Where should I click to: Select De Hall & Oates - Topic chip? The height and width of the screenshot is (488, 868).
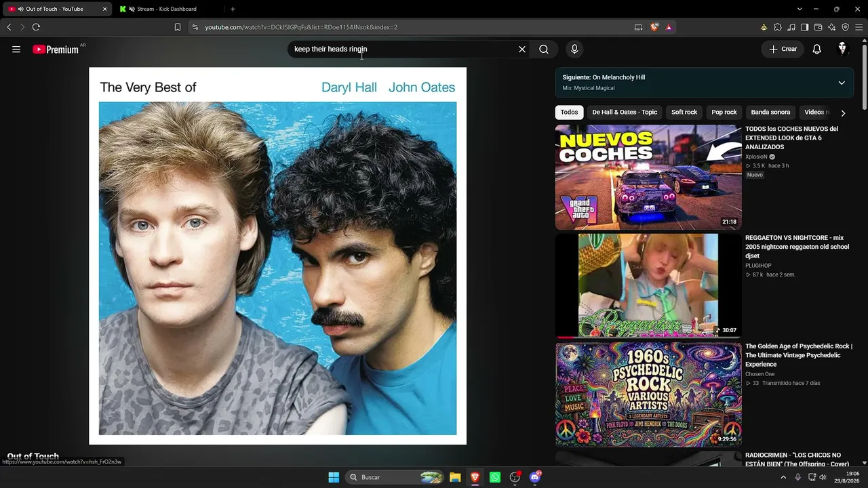(x=625, y=113)
